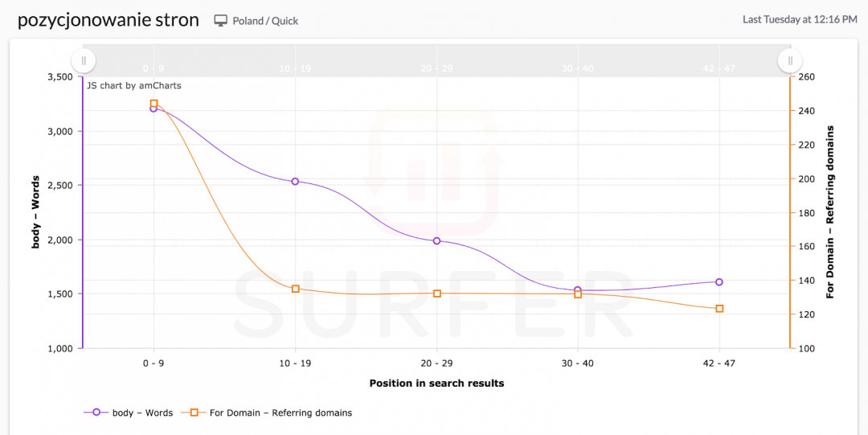
Task: Click the desktop monitor device icon
Action: point(221,21)
